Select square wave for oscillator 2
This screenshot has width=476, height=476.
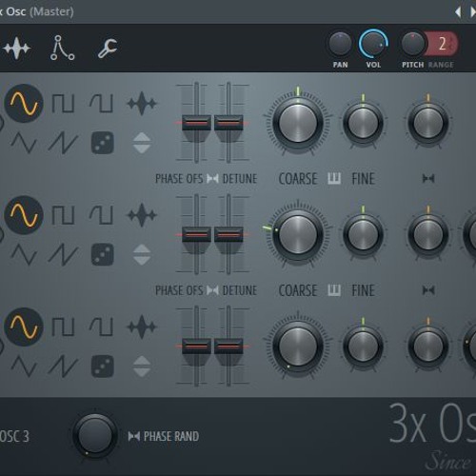pyautogui.click(x=63, y=215)
